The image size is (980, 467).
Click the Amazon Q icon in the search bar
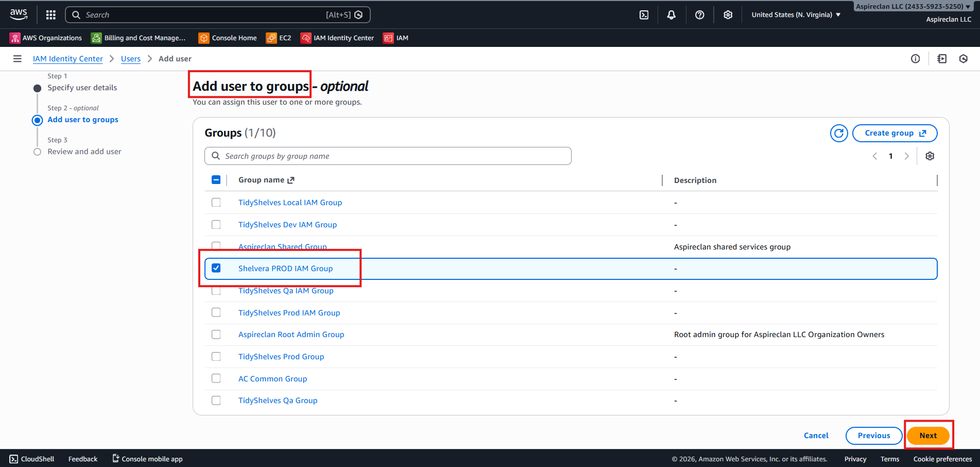coord(359,15)
